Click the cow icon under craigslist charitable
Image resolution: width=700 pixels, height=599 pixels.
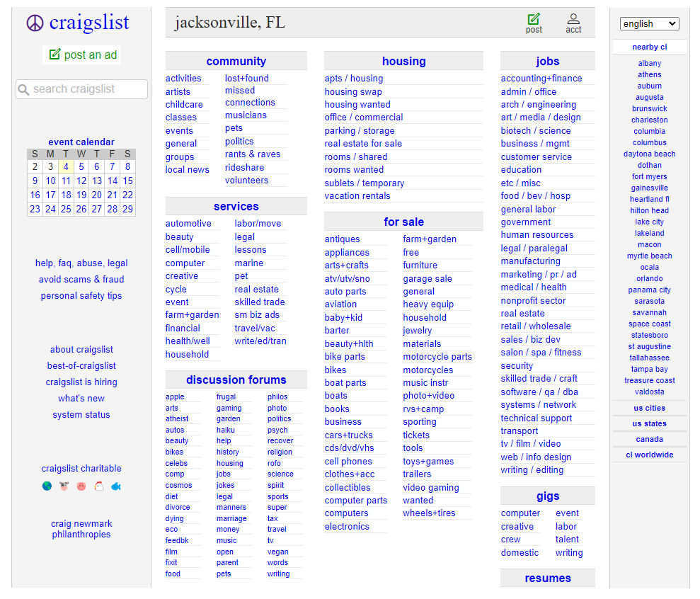click(x=64, y=486)
